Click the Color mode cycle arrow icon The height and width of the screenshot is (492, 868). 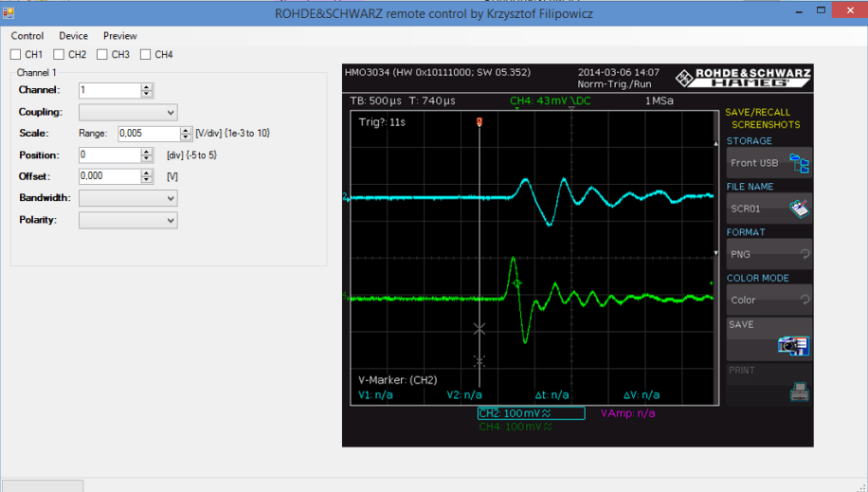pos(805,300)
